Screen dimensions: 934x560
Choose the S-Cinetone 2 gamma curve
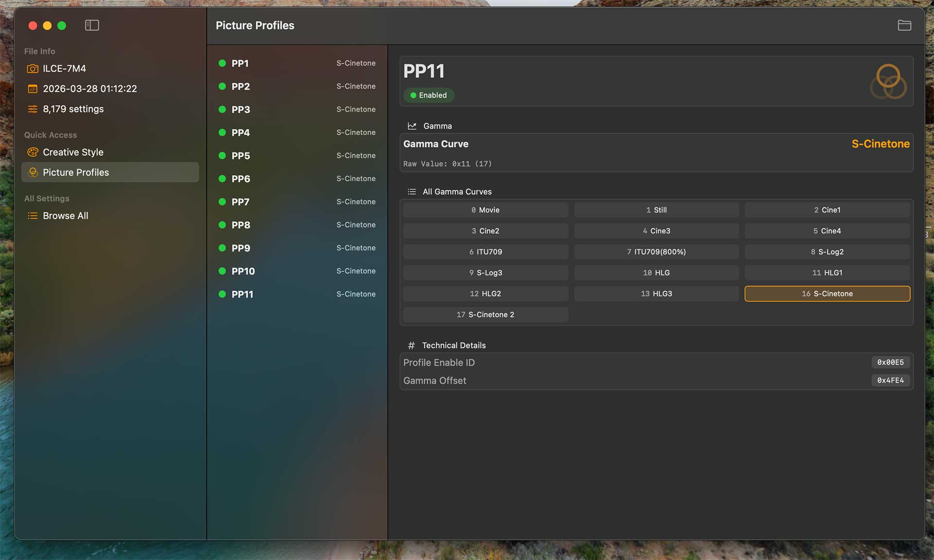pyautogui.click(x=485, y=315)
